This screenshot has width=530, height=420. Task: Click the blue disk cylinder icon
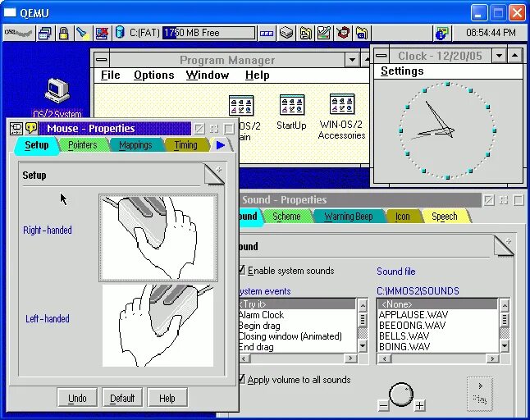[x=120, y=33]
